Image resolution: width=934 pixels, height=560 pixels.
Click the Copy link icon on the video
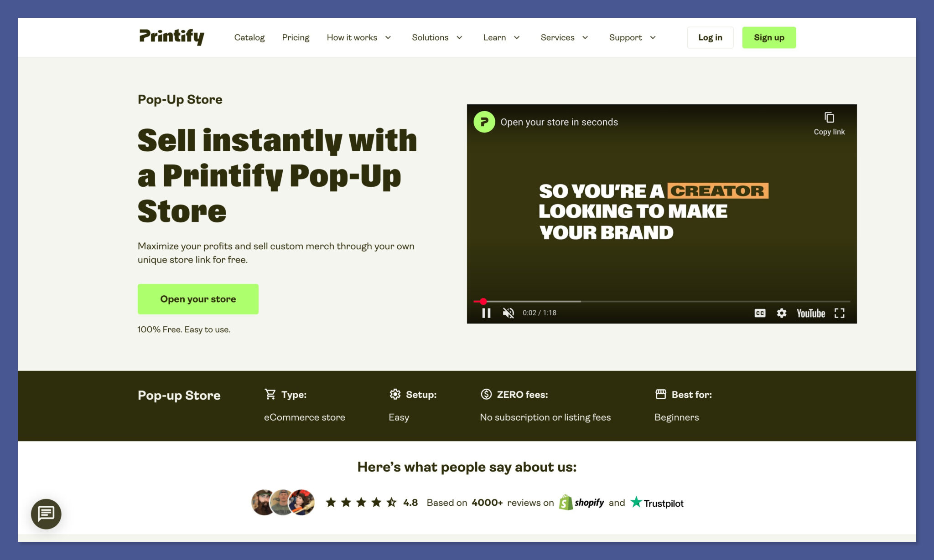tap(829, 118)
